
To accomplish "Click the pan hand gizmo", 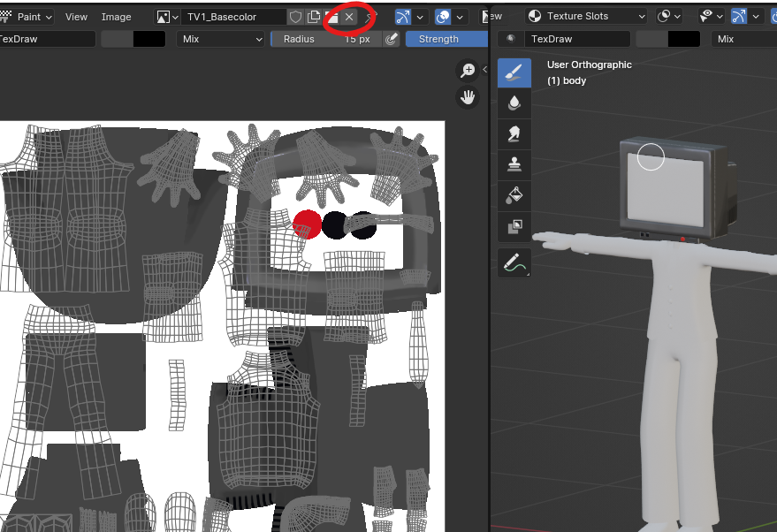I will [467, 97].
